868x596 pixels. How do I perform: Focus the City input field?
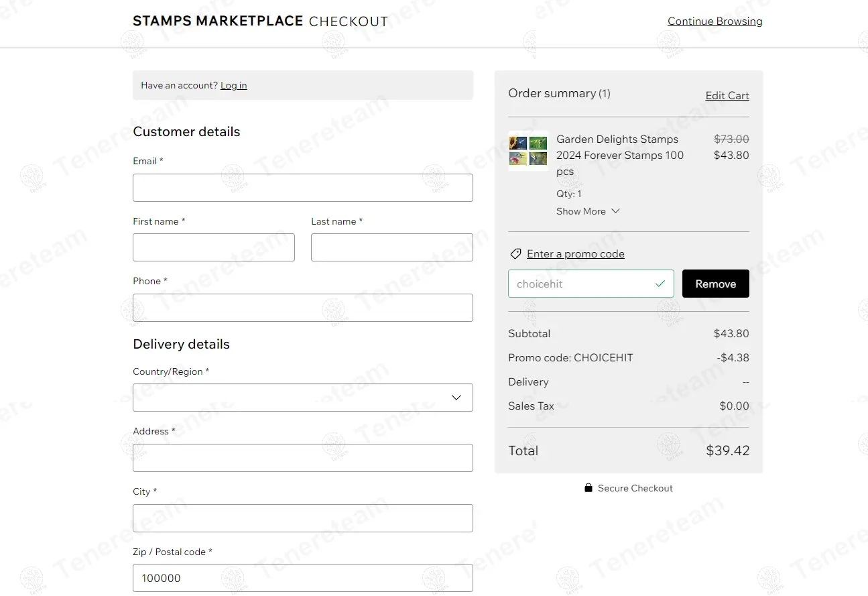[303, 518]
